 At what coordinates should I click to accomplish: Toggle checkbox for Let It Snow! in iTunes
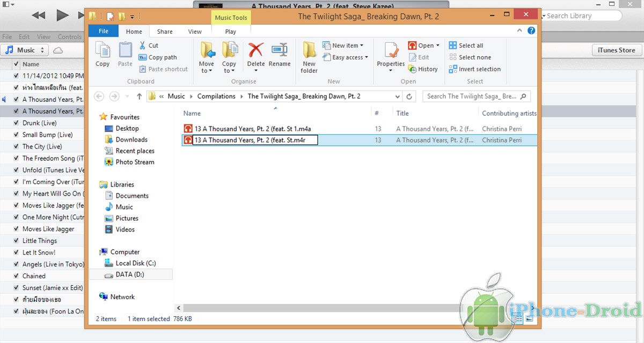16,253
